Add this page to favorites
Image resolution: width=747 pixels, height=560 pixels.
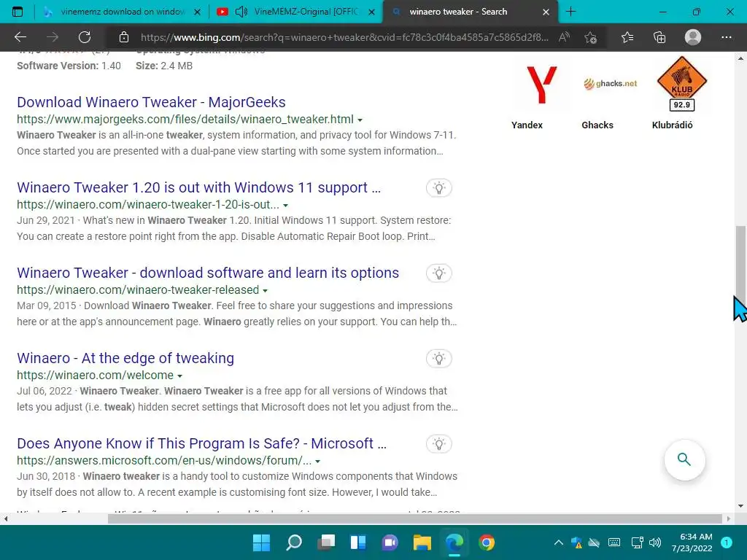pyautogui.click(x=591, y=37)
